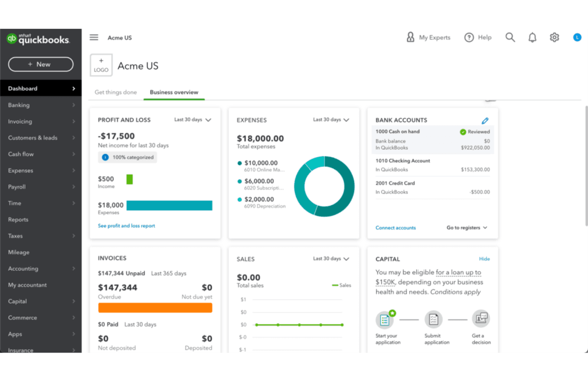Select the 1010 Checking Account row
Screen dimensions: 588x392
432,165
